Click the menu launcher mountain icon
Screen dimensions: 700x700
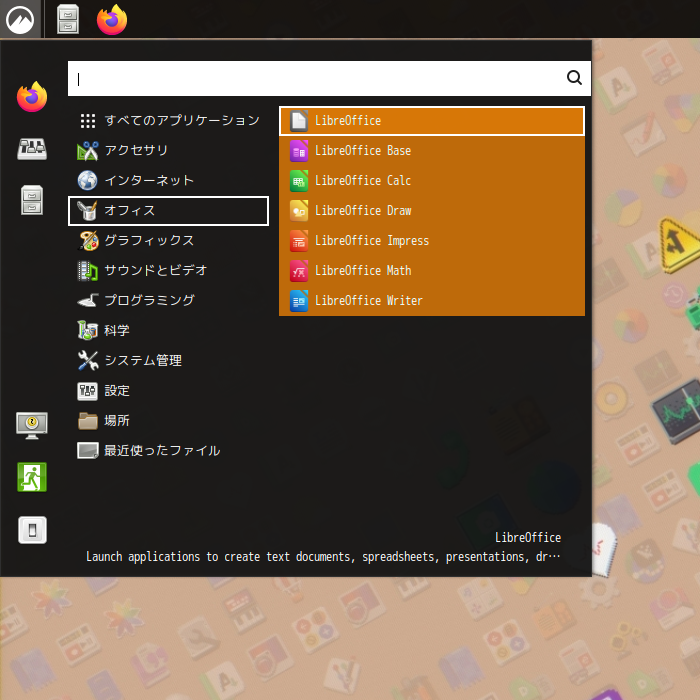tap(20, 19)
